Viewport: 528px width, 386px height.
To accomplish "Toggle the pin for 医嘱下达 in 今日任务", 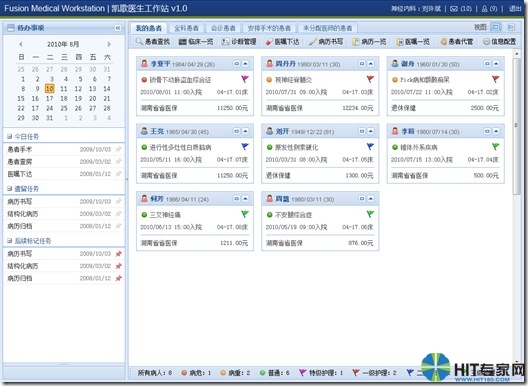I will 118,174.
